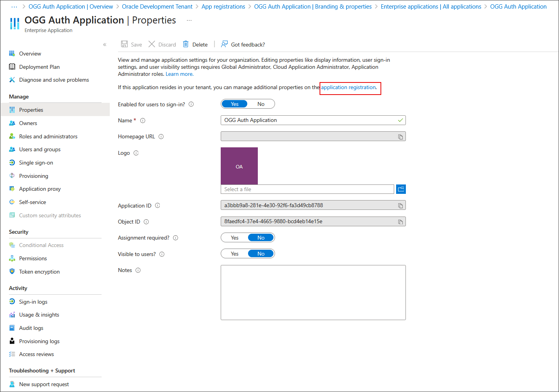The width and height of the screenshot is (559, 392).
Task: Copy the Object ID value
Action: 400,222
